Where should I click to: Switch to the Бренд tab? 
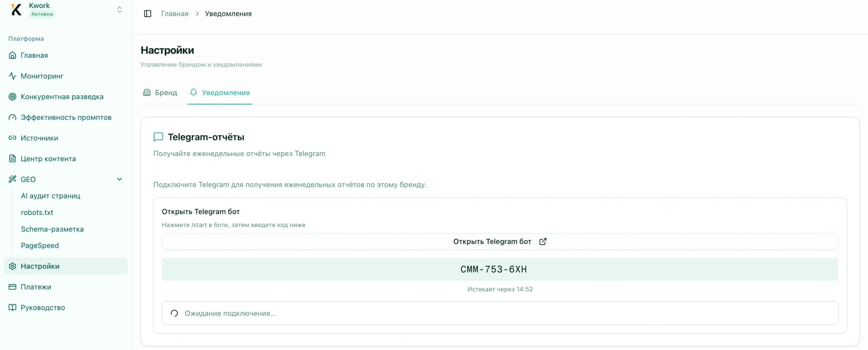160,92
